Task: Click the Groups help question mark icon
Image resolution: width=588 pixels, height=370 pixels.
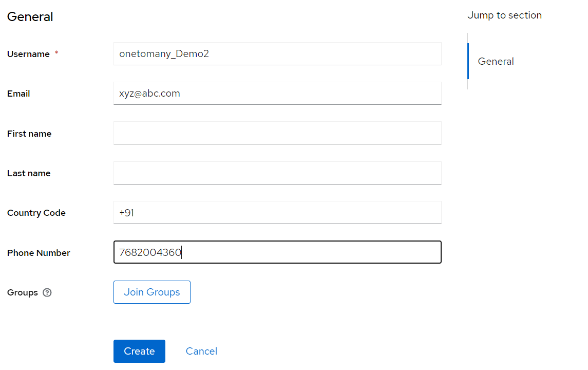Action: (x=47, y=292)
